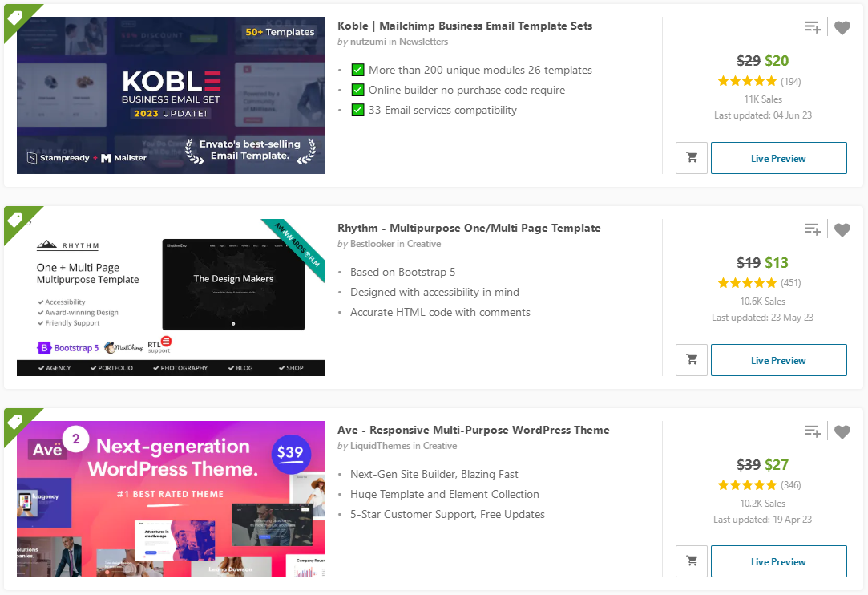Screen dimensions: 868x595
Task: Add Koble email set to cart
Action: (x=692, y=158)
